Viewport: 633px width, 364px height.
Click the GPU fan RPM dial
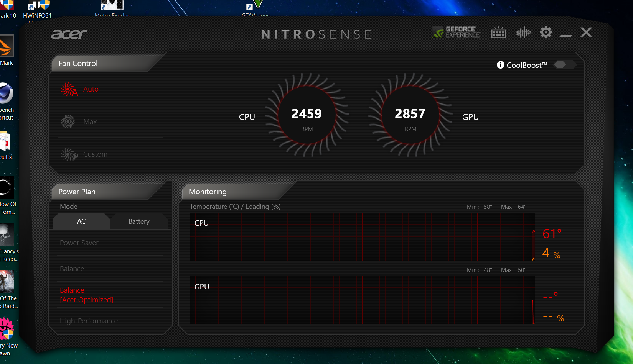(x=410, y=115)
